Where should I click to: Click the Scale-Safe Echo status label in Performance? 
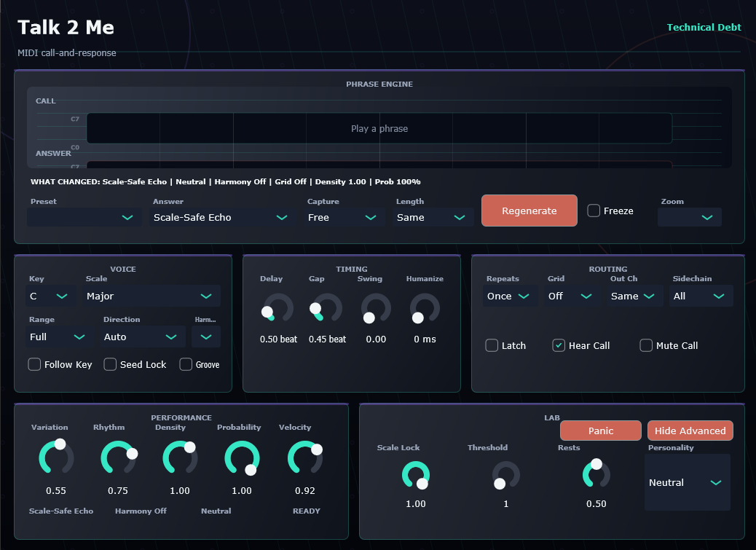point(60,511)
